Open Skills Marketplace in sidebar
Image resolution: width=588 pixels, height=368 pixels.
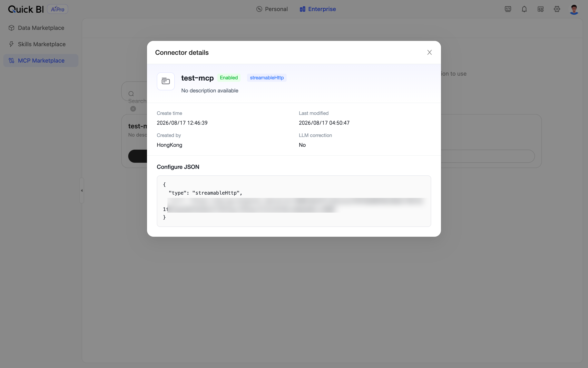tap(41, 44)
